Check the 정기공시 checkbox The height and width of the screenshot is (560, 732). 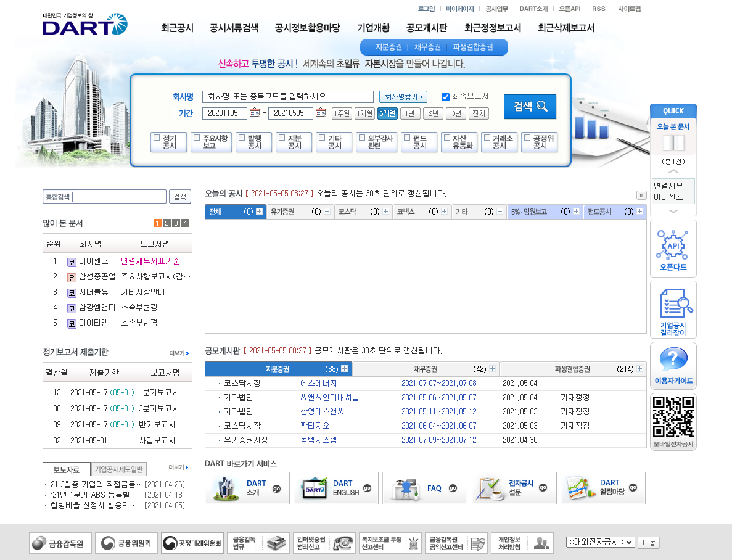[x=157, y=138]
